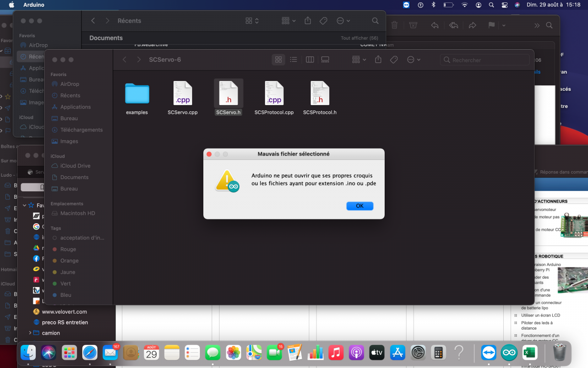Go forward in the SCServo-6 Finder window
The image size is (588, 368).
(139, 60)
